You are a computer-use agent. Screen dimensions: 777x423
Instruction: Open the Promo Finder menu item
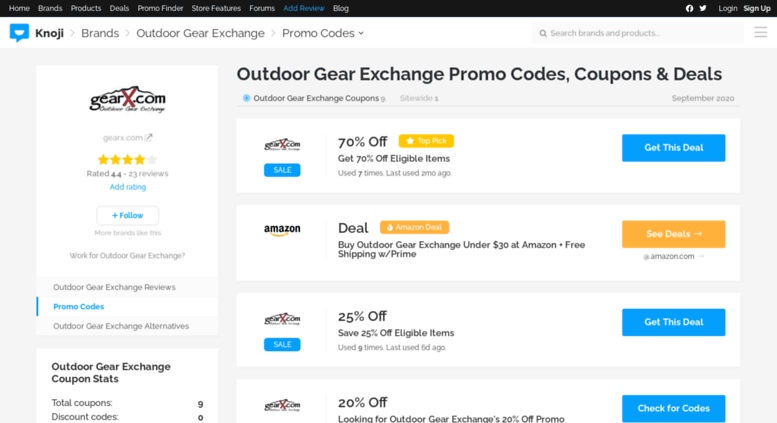(x=160, y=8)
